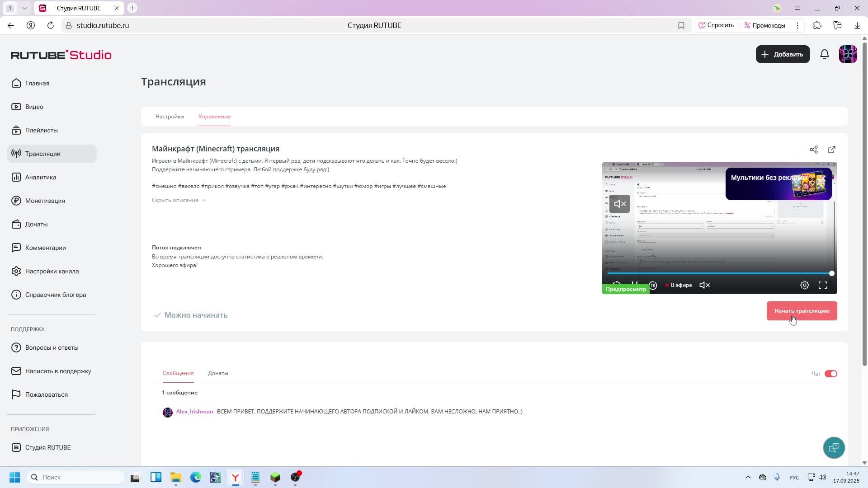Expand hidden system tray icons chevron
The height and width of the screenshot is (488, 868).
[748, 477]
